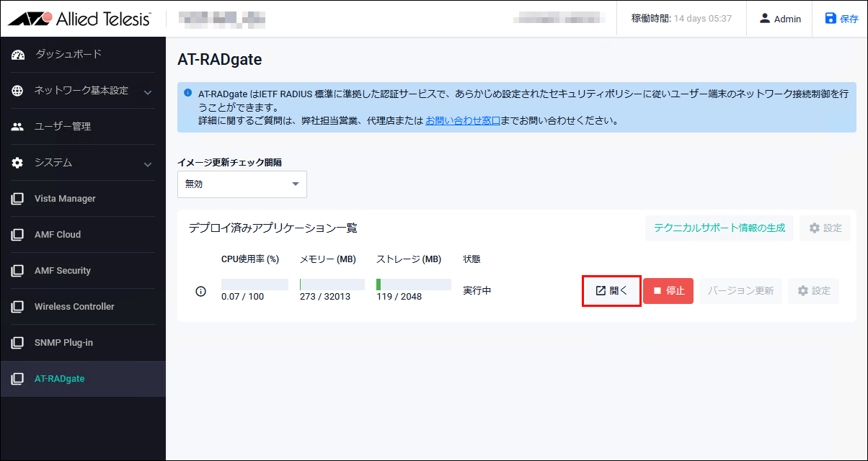Click テクニカルサポート情報の生成 button
The height and width of the screenshot is (461, 868).
tap(719, 228)
